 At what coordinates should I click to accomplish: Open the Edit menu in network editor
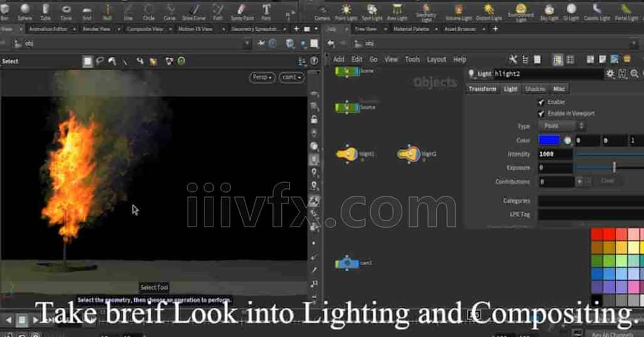[x=357, y=60]
